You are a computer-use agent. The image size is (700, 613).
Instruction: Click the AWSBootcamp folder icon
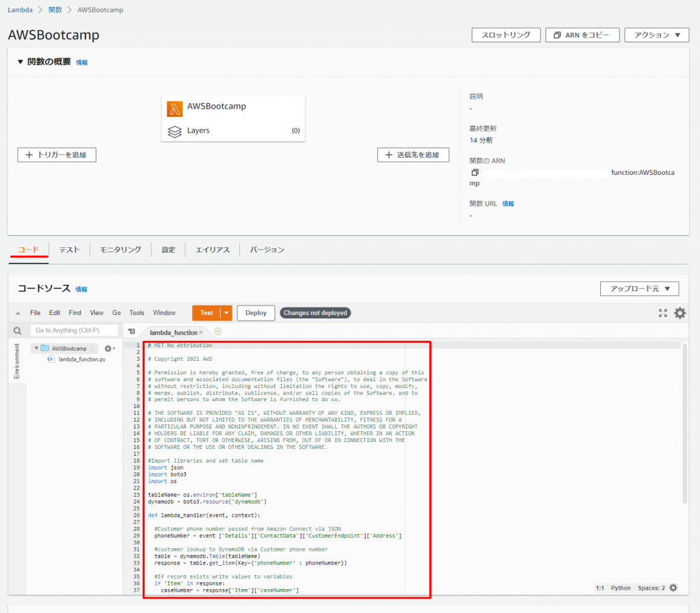[45, 348]
